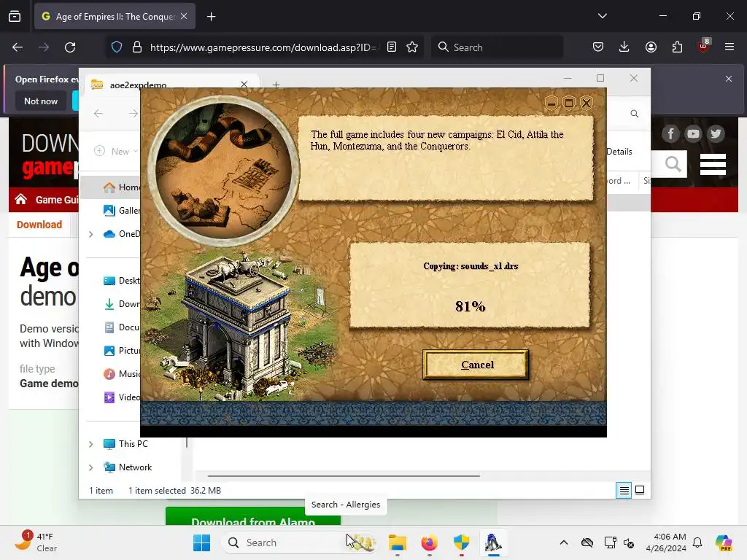The image size is (747, 560).
Task: Click Download from Alamo green button
Action: tap(253, 517)
